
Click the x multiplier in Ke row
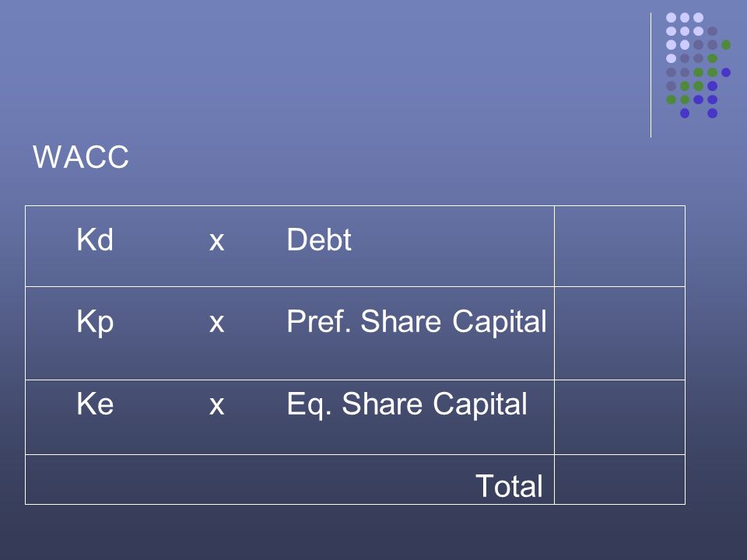(217, 406)
